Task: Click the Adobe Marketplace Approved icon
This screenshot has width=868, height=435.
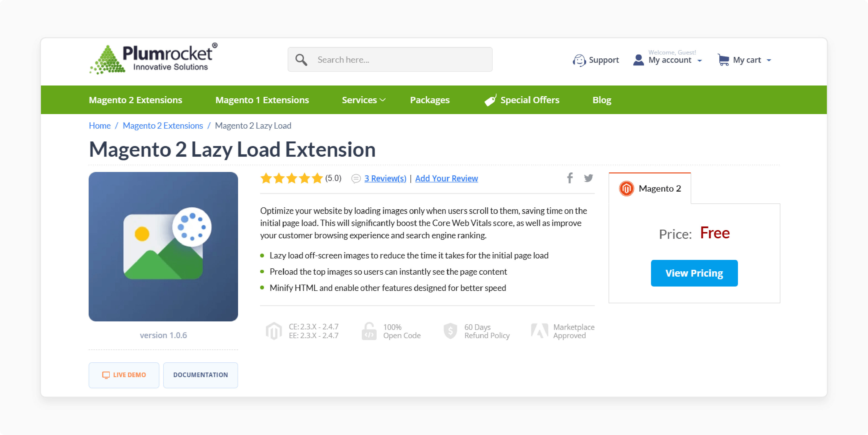Action: [x=539, y=331]
